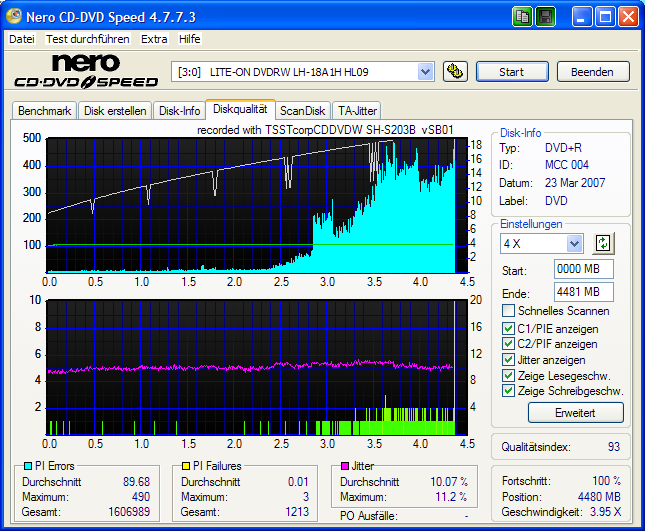
Task: Click the disc type DVD+R
Action: click(563, 148)
